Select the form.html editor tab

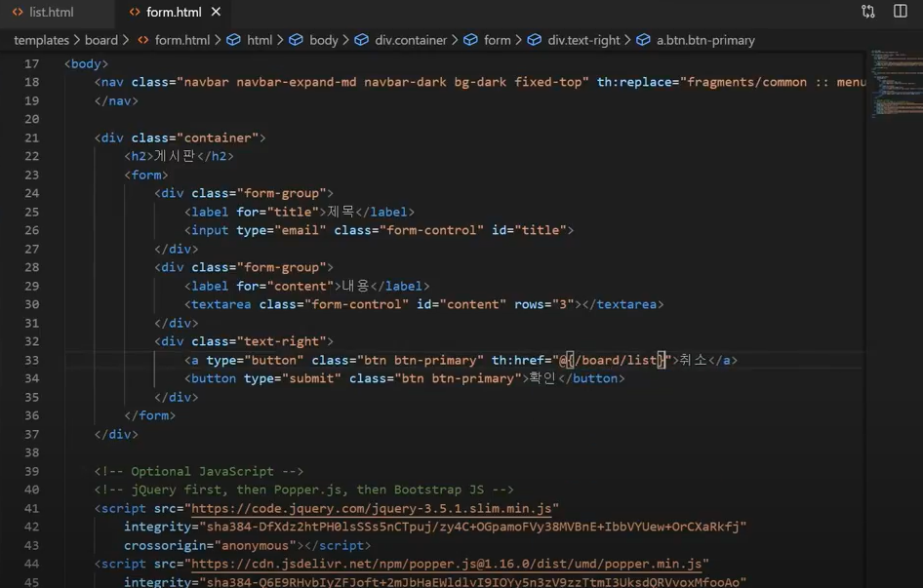(174, 12)
